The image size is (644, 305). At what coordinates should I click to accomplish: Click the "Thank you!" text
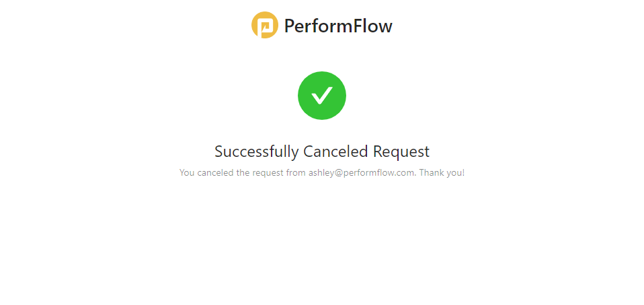[x=442, y=172]
